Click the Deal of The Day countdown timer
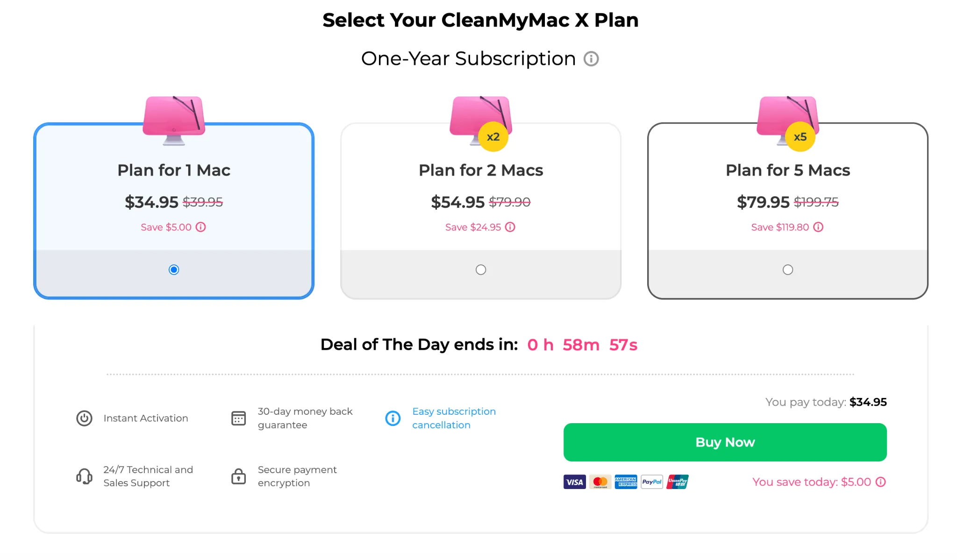This screenshot has height=560, width=957. 582,345
